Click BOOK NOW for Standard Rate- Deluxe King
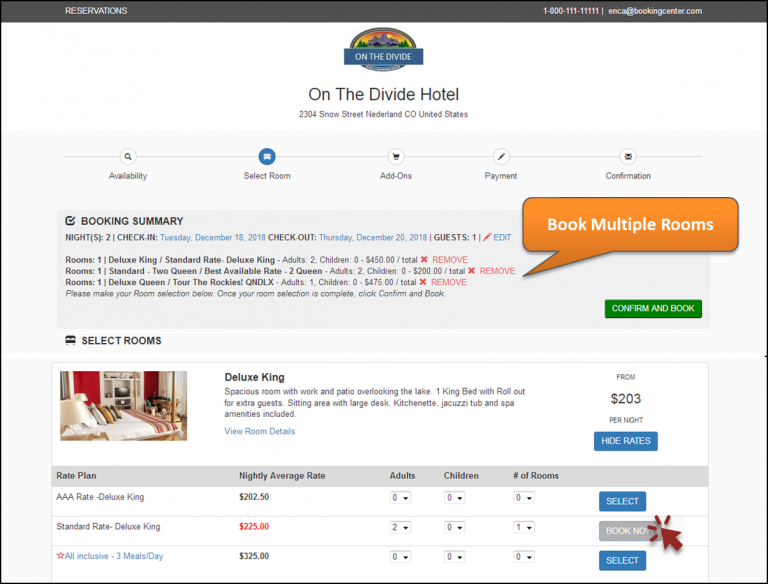 click(628, 531)
